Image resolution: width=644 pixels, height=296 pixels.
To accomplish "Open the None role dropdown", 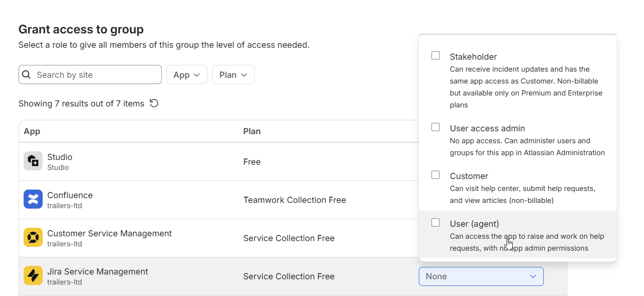I will 481,276.
